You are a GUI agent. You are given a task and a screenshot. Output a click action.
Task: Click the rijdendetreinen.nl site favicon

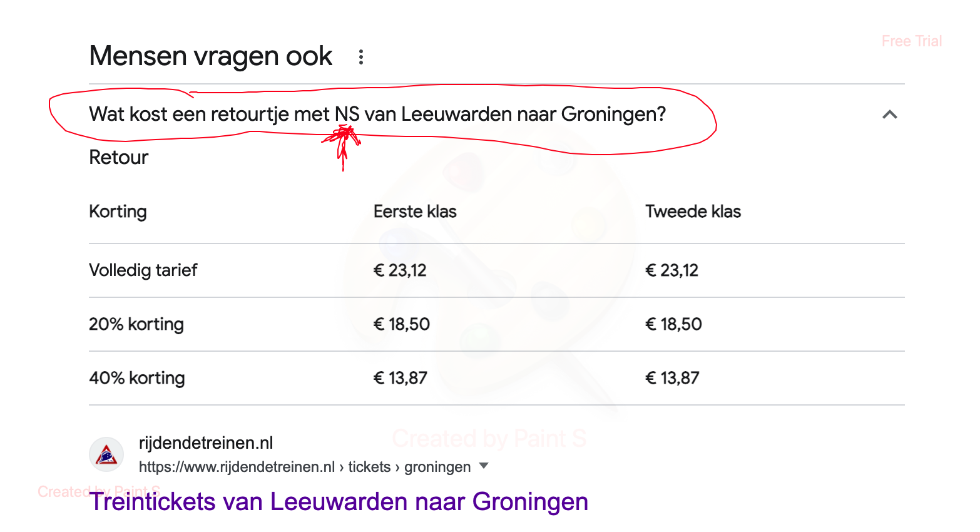pyautogui.click(x=106, y=454)
